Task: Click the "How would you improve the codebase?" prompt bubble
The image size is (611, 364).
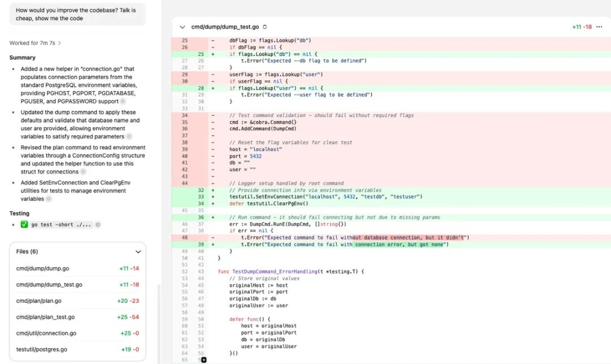Action: pos(78,14)
